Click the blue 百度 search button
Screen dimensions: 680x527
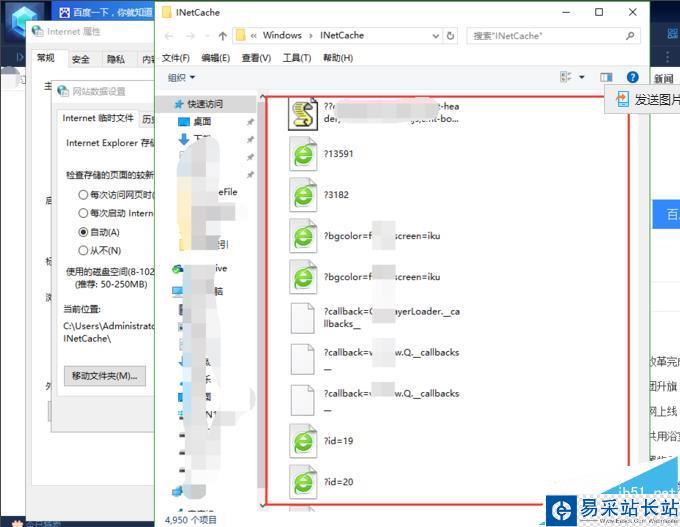666,214
